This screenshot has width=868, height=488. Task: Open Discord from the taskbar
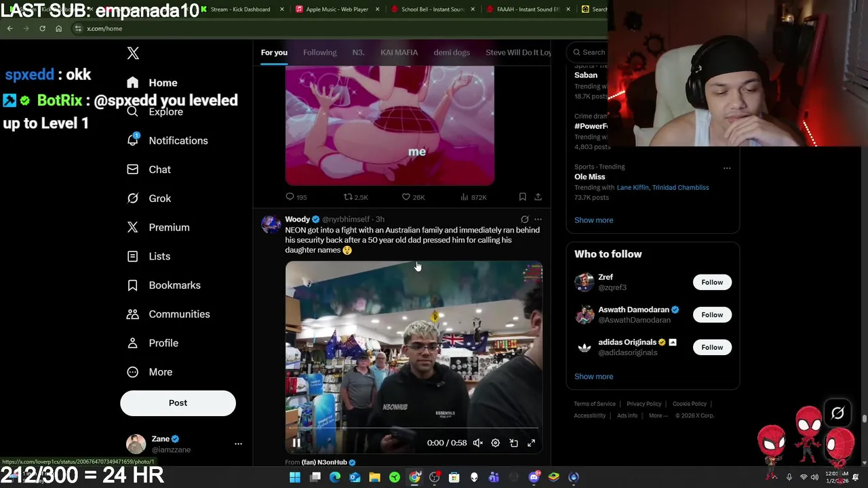(x=534, y=477)
